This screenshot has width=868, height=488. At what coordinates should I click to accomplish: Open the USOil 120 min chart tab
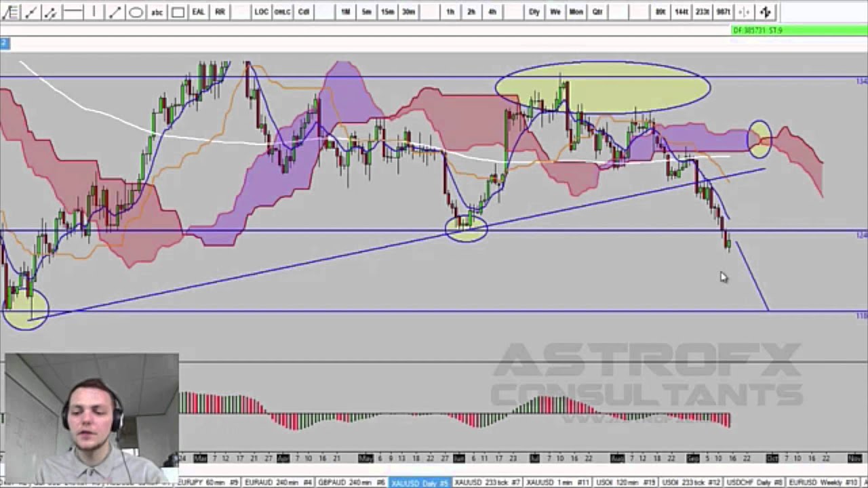625,482
